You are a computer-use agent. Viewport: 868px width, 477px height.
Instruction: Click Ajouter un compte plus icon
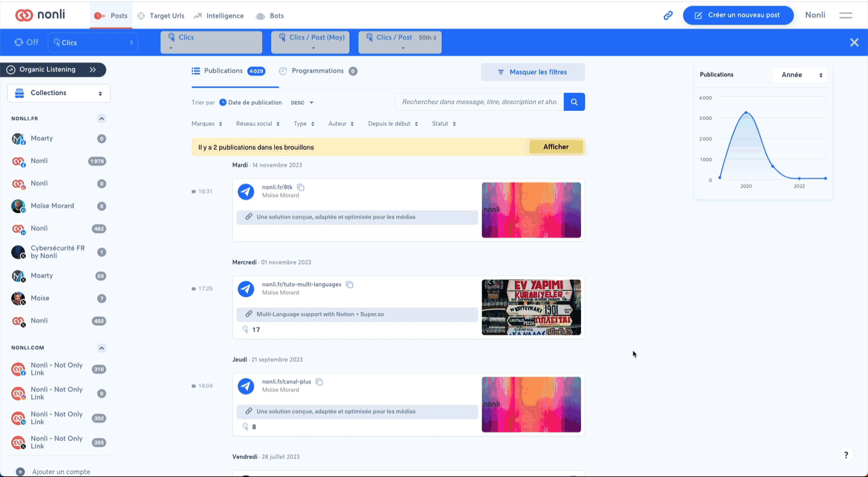(x=20, y=472)
